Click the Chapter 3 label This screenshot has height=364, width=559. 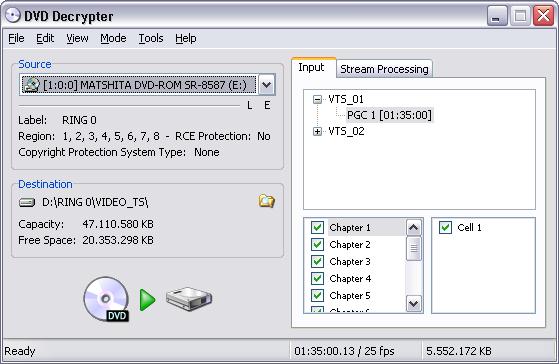tap(350, 262)
